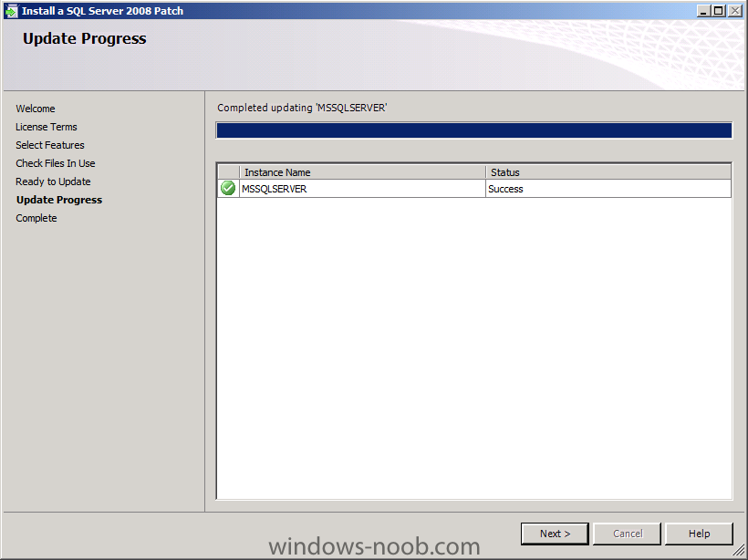Minimize the patch installer window
748x560 pixels.
[x=703, y=11]
